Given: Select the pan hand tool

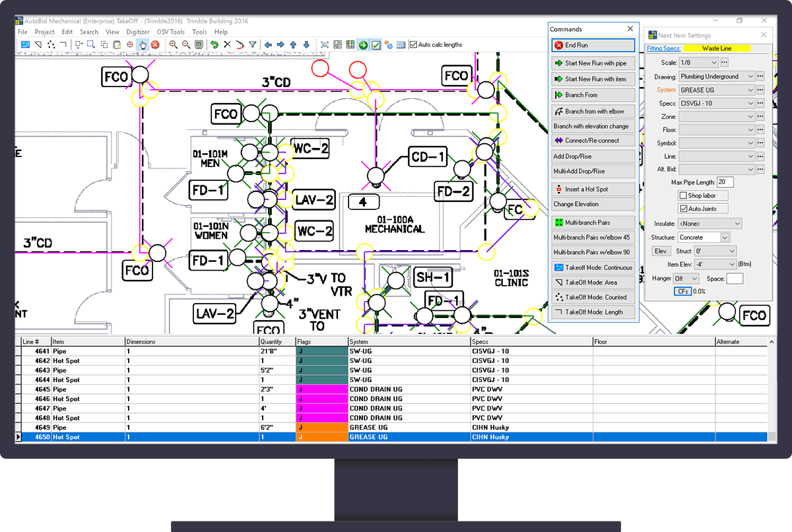Looking at the screenshot, I should coord(142,45).
